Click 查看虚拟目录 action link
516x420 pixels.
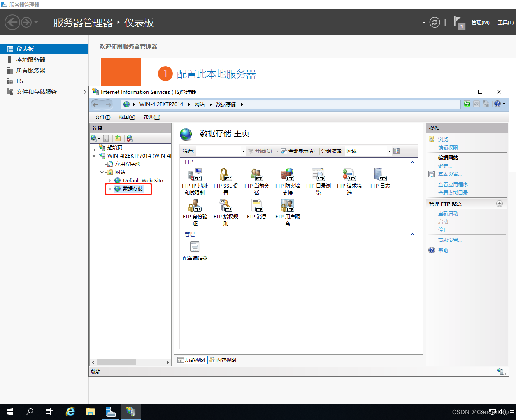[x=453, y=193]
